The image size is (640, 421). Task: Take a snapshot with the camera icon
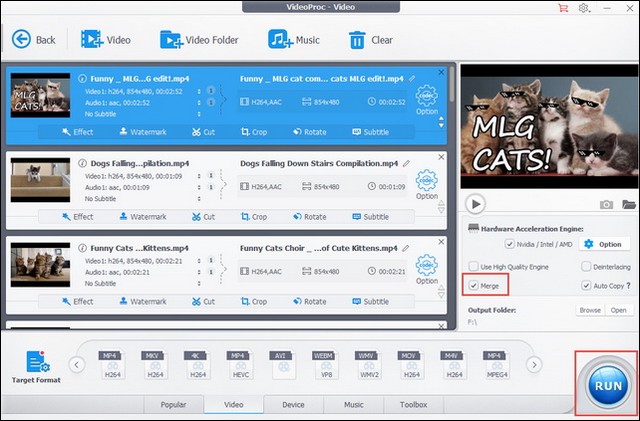click(x=605, y=204)
